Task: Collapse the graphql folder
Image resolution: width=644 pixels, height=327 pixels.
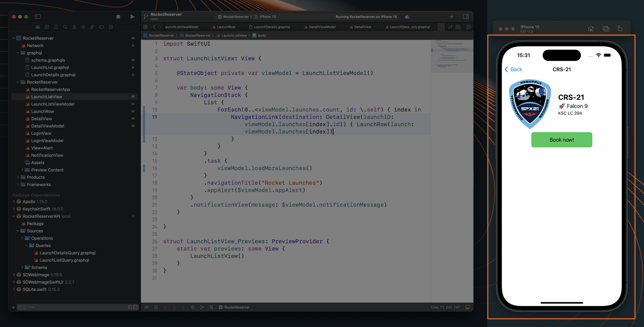Action: (18, 53)
